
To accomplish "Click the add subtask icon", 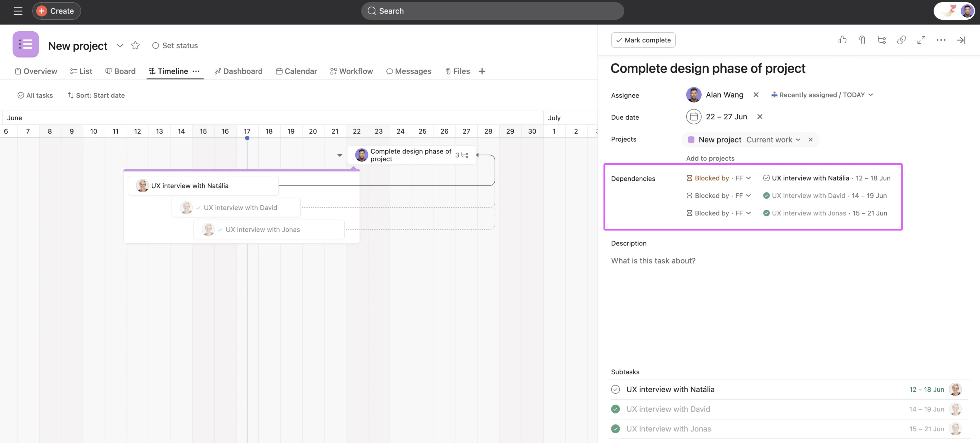I will [x=881, y=40].
